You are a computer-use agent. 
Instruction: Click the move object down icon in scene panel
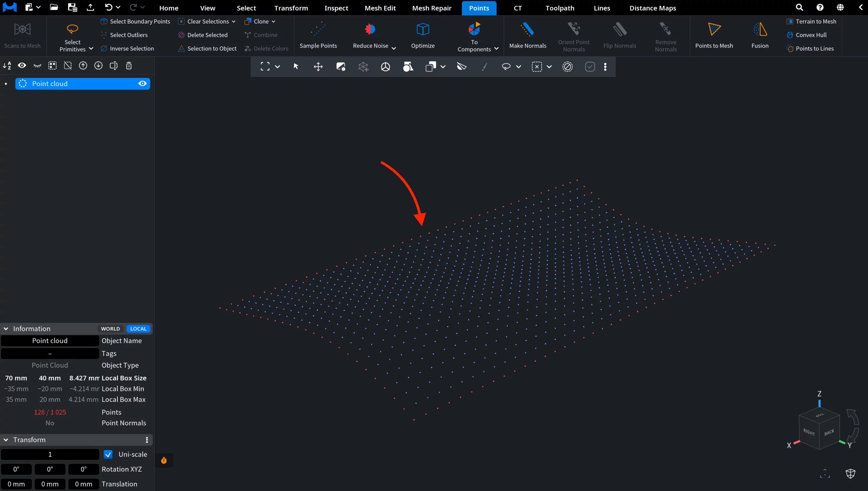pyautogui.click(x=98, y=66)
